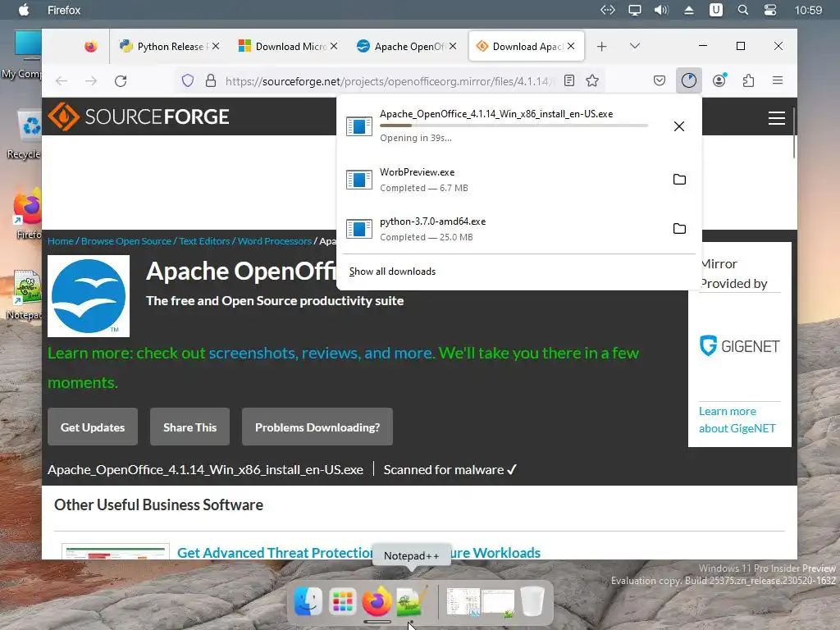Open the SourceForge site hamburger menu

(x=776, y=118)
